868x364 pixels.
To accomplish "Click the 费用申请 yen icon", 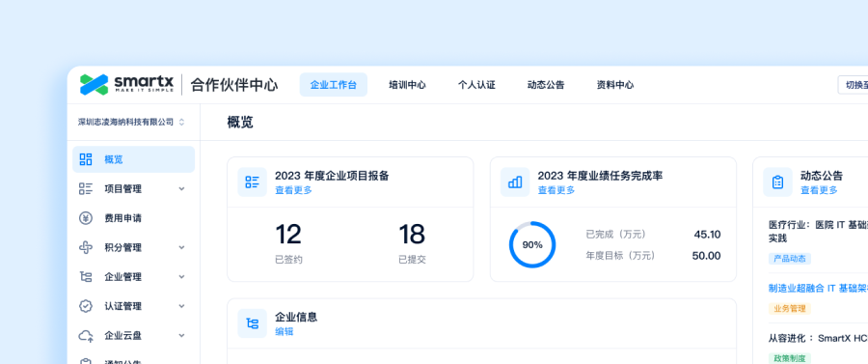I will point(86,218).
